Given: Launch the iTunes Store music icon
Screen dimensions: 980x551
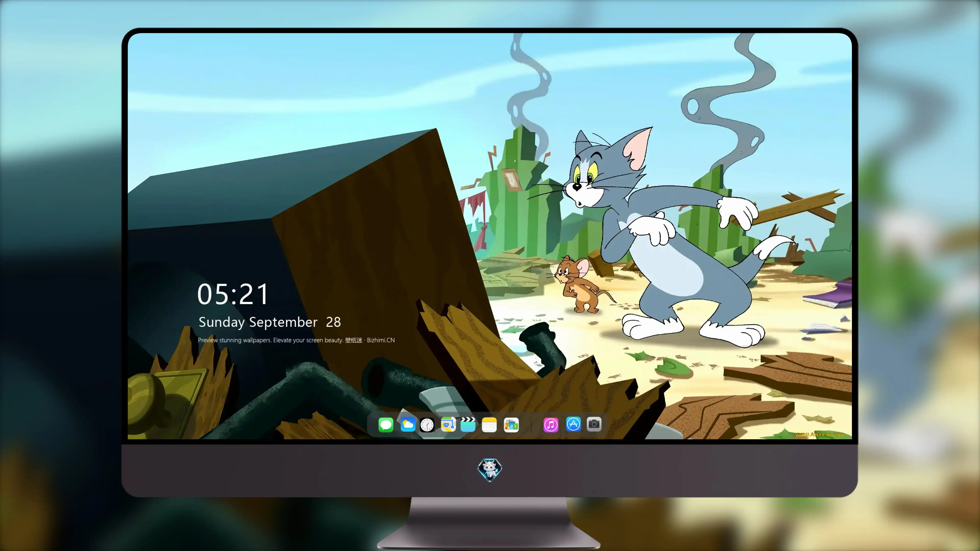Looking at the screenshot, I should (x=551, y=425).
